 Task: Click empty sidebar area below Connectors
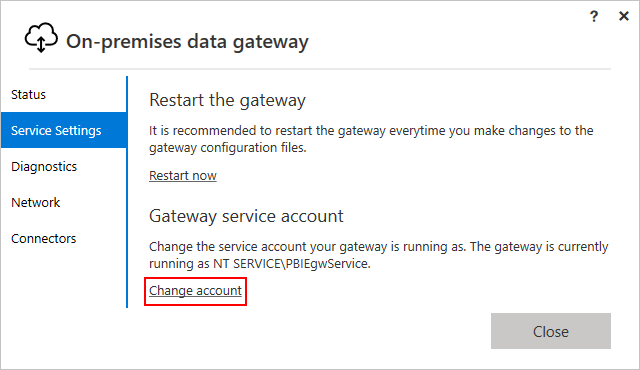coord(64,281)
